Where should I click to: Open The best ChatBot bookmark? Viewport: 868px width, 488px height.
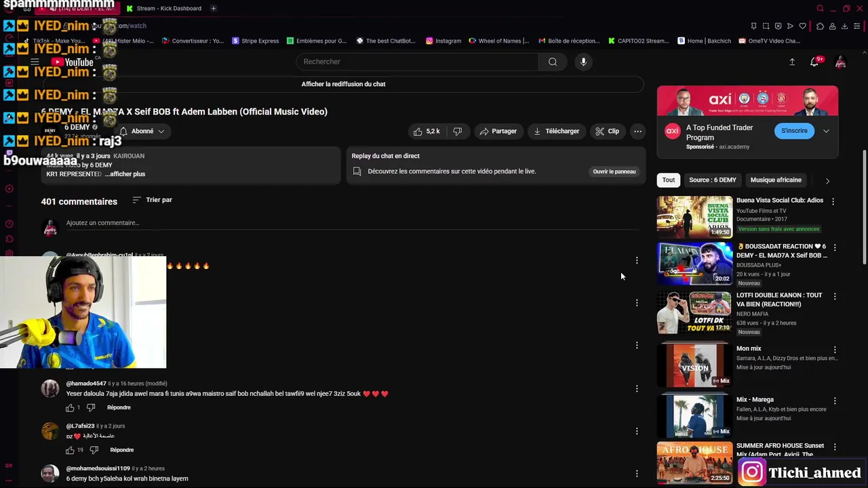(386, 41)
